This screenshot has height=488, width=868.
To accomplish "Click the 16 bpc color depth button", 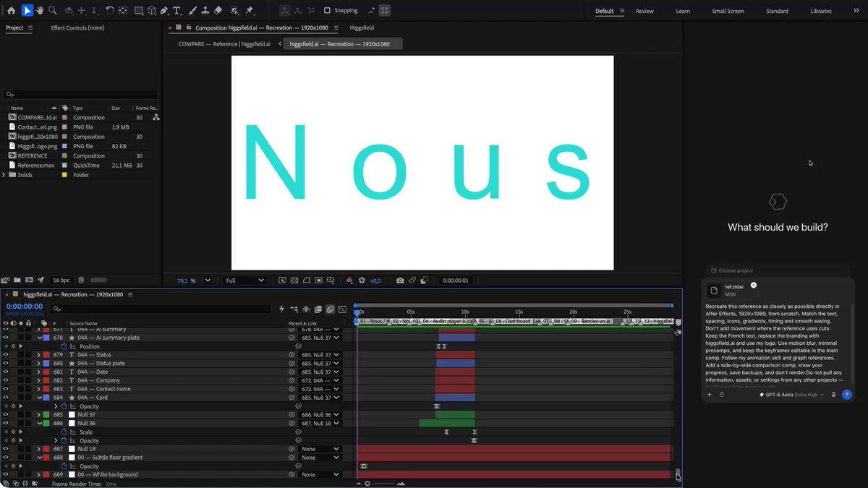I will click(60, 280).
